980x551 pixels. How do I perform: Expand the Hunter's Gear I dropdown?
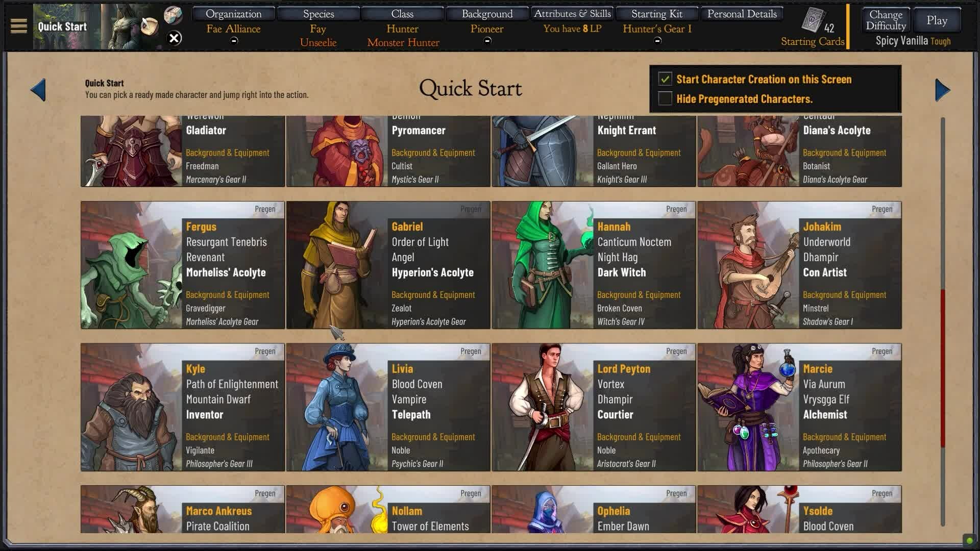click(x=657, y=41)
